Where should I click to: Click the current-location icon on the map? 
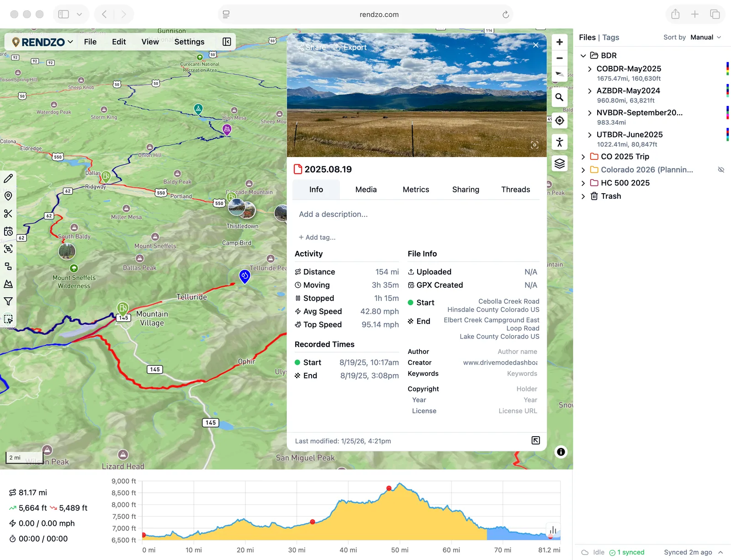[559, 121]
